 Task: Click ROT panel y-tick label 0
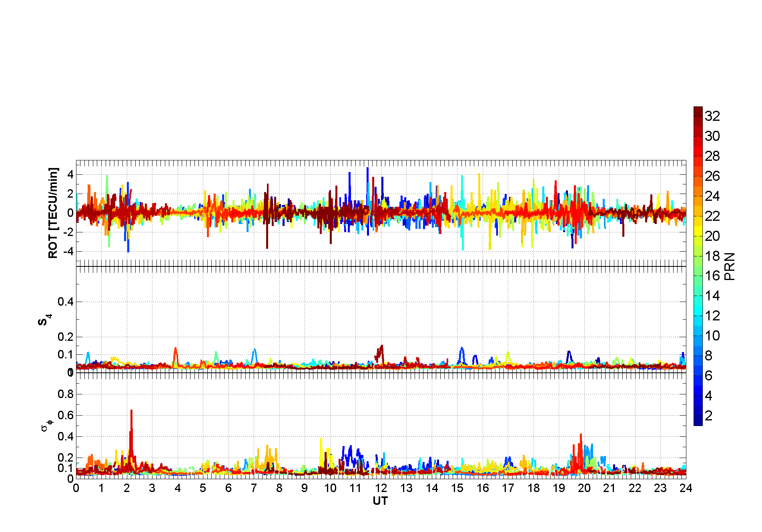click(x=70, y=213)
